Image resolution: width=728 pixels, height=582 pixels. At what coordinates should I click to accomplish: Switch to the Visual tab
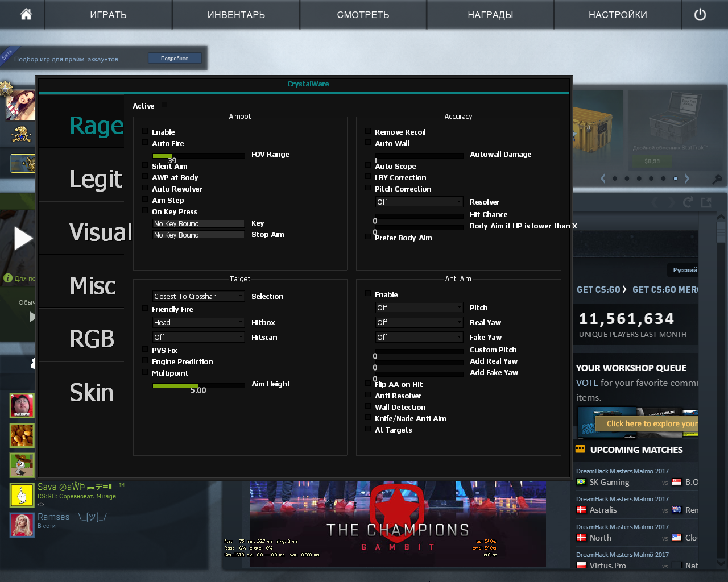(100, 232)
